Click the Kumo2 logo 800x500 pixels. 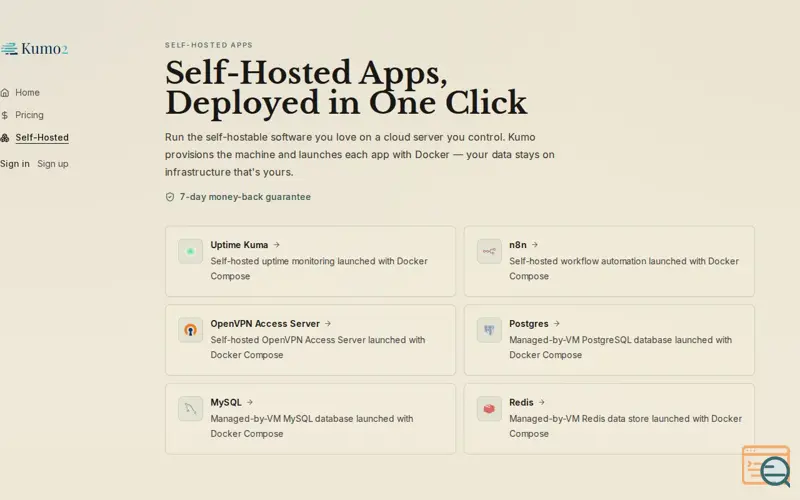(34, 48)
